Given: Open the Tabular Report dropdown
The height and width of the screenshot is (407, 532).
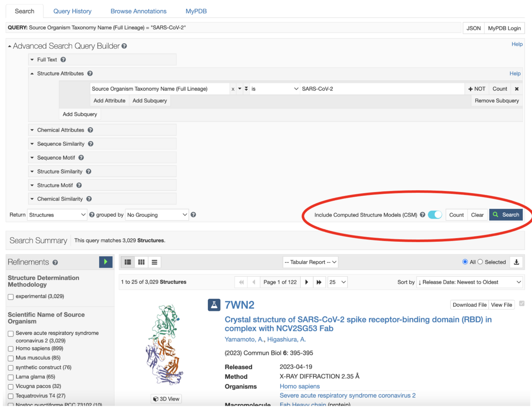Looking at the screenshot, I should point(310,262).
